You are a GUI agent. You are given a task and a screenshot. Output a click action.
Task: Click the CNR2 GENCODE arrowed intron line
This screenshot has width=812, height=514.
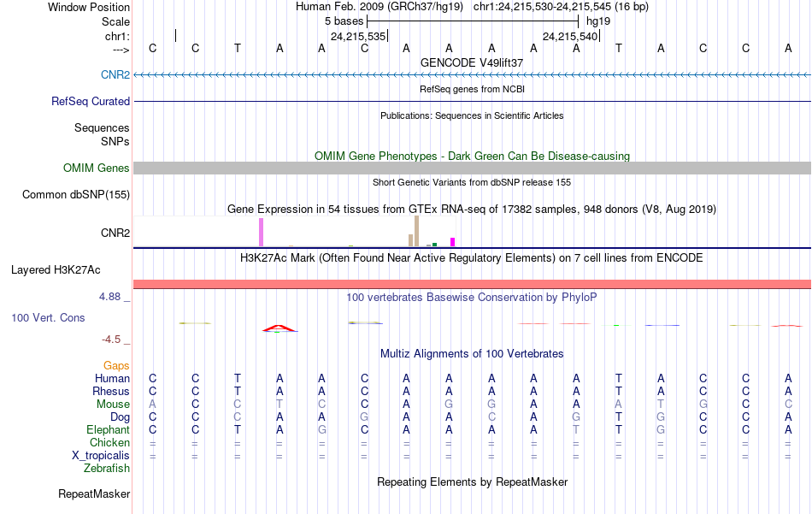point(473,75)
